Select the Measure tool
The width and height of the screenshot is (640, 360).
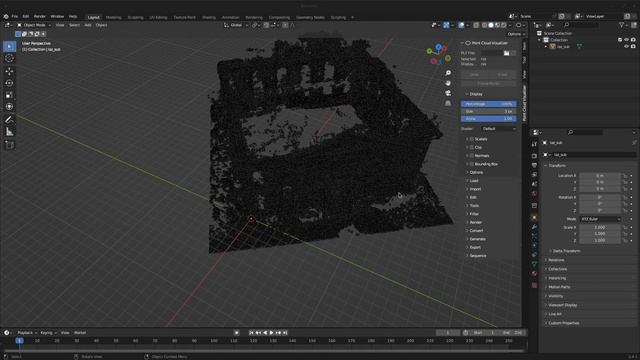(9, 132)
